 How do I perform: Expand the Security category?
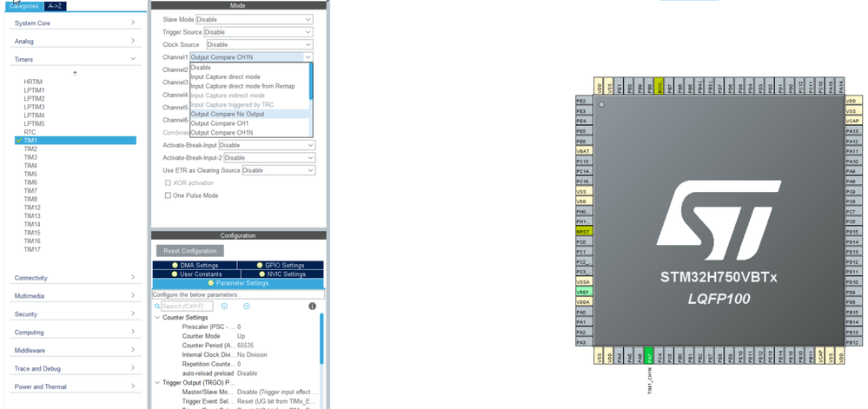click(x=75, y=314)
